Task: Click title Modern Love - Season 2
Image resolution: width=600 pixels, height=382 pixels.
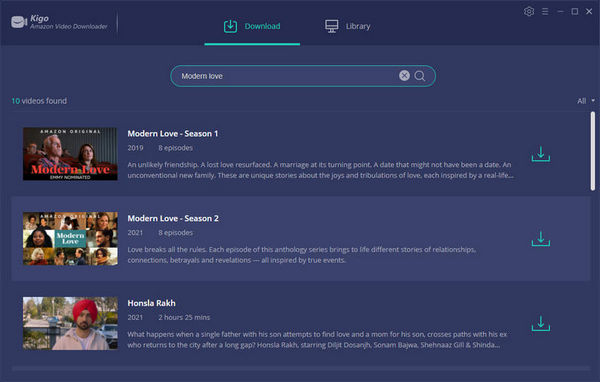Action: [173, 218]
